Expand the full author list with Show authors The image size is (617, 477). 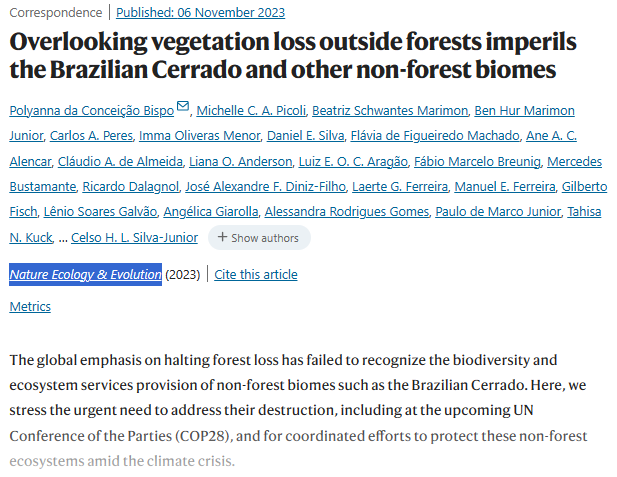coord(258,238)
